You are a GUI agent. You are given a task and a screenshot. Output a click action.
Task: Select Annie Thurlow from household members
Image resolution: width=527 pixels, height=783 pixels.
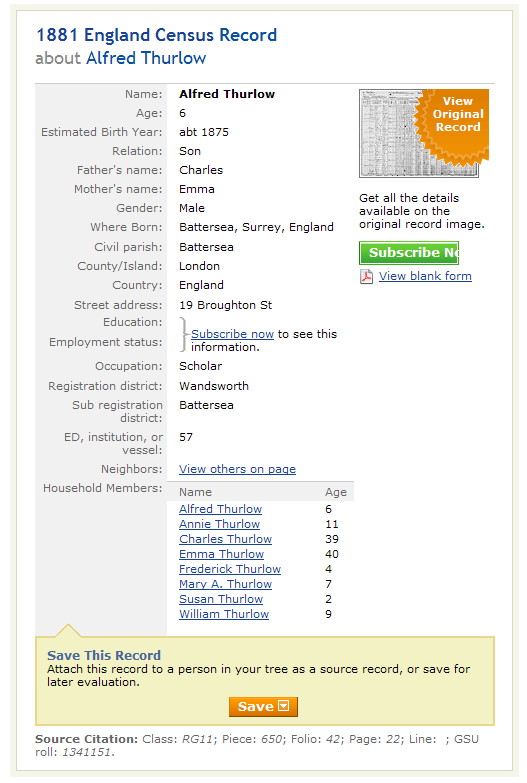(x=219, y=524)
